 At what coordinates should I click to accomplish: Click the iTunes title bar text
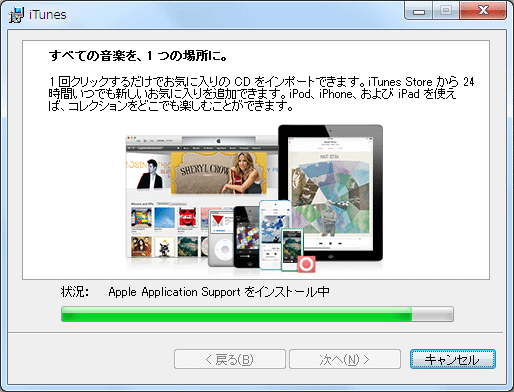[48, 15]
